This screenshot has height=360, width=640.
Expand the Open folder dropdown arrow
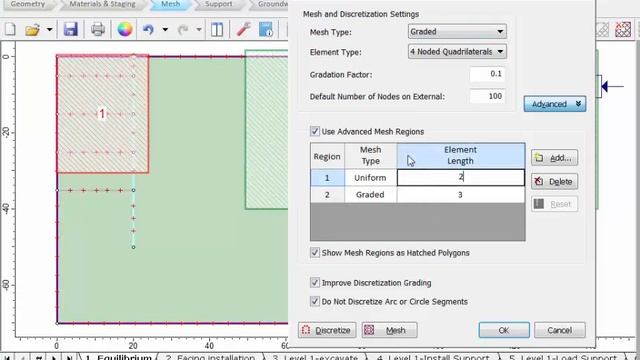click(49, 29)
